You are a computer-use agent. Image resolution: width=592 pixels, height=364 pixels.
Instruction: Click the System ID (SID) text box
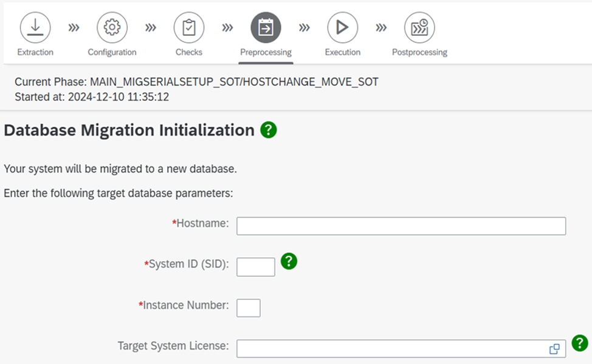255,267
